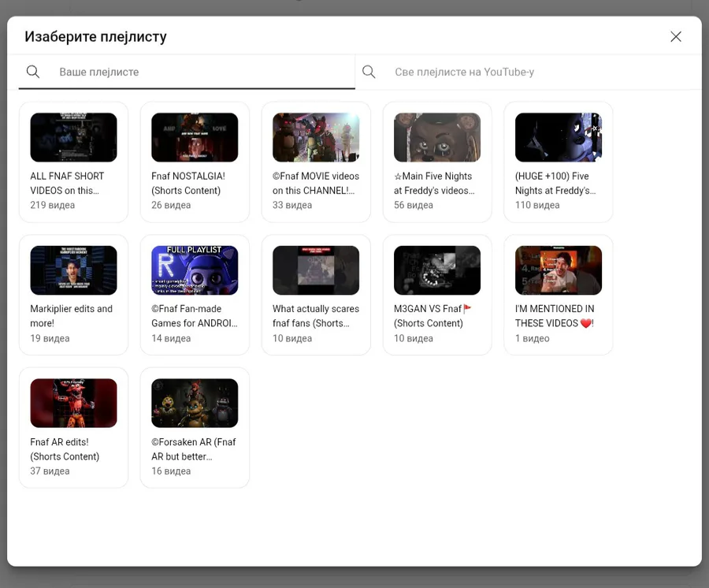709x588 pixels.
Task: Click the '19 видеа' count label
Action: click(x=50, y=338)
